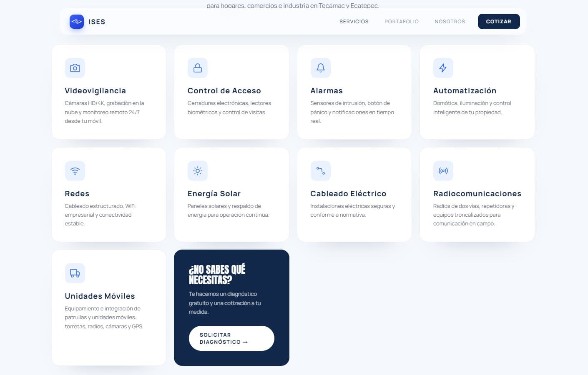Click the radio signal icon on Radiocomunicaciones

click(443, 171)
